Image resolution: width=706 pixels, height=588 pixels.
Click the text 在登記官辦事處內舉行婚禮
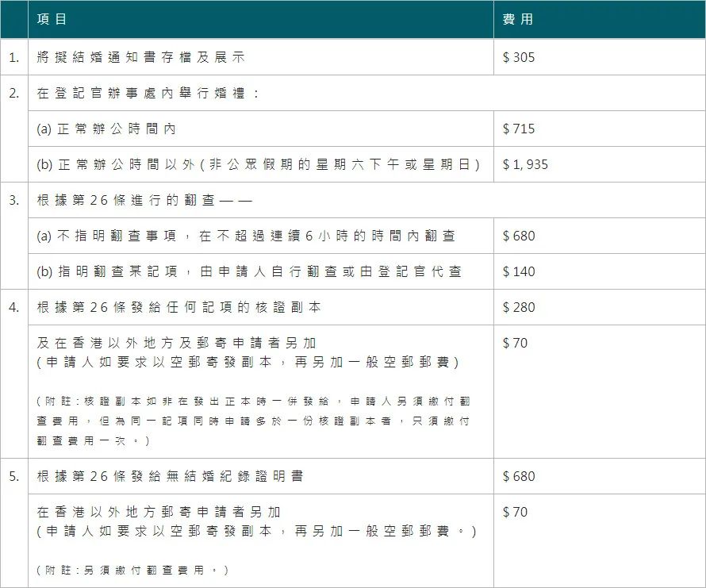coord(141,93)
